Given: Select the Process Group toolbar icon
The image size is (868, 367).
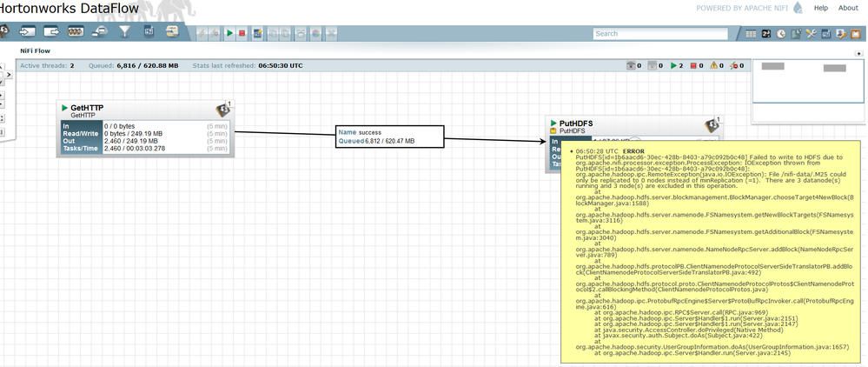Looking at the screenshot, I should point(76,32).
